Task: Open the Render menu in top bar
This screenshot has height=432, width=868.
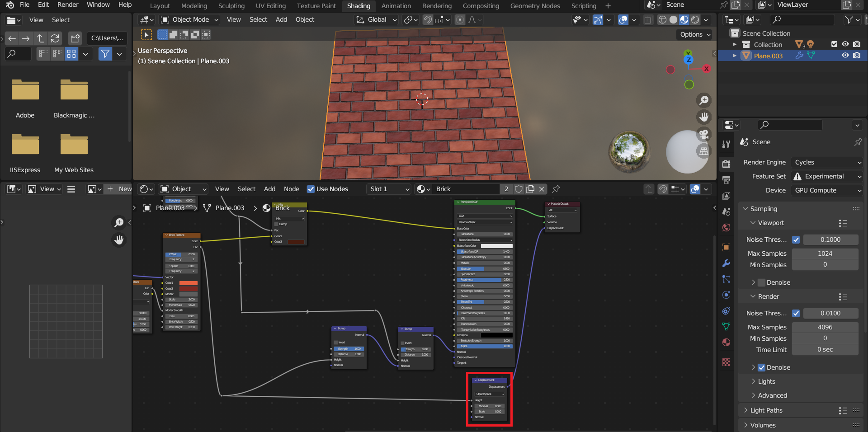Action: [68, 5]
